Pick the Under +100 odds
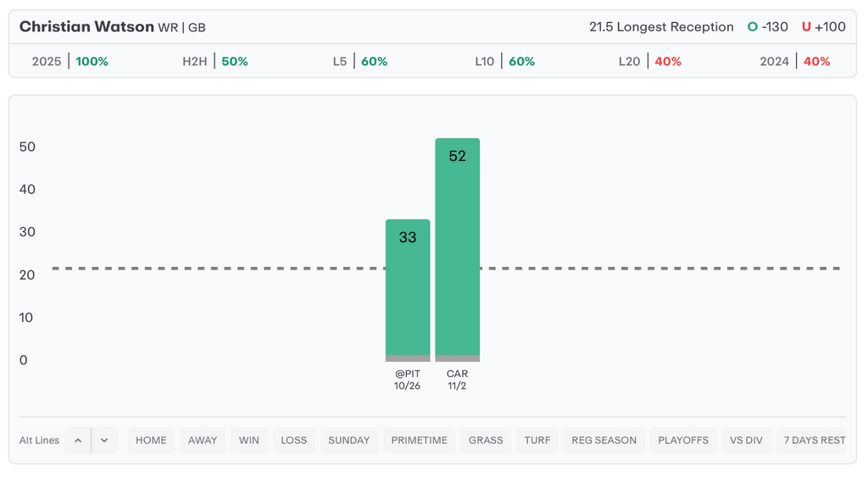868x477 pixels. click(x=823, y=27)
